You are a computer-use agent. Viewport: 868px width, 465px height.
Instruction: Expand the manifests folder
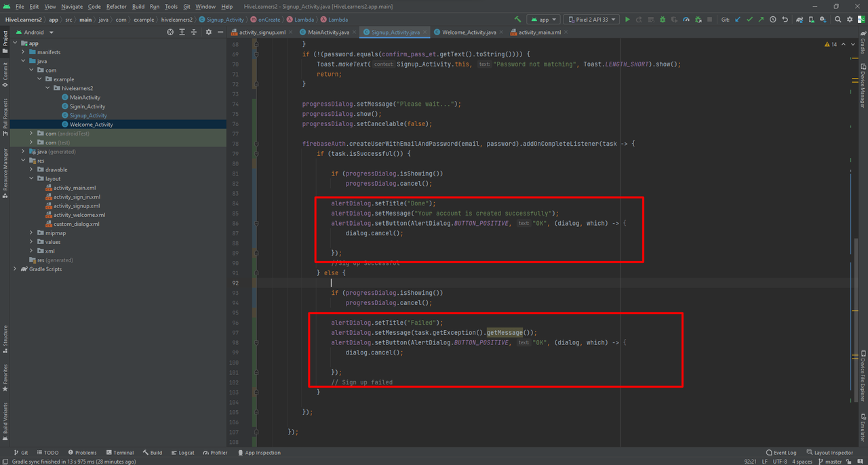pos(23,52)
